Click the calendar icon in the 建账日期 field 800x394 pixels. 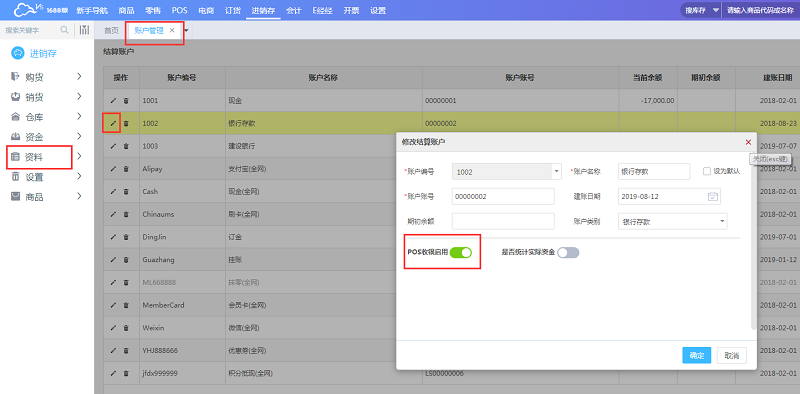point(713,196)
